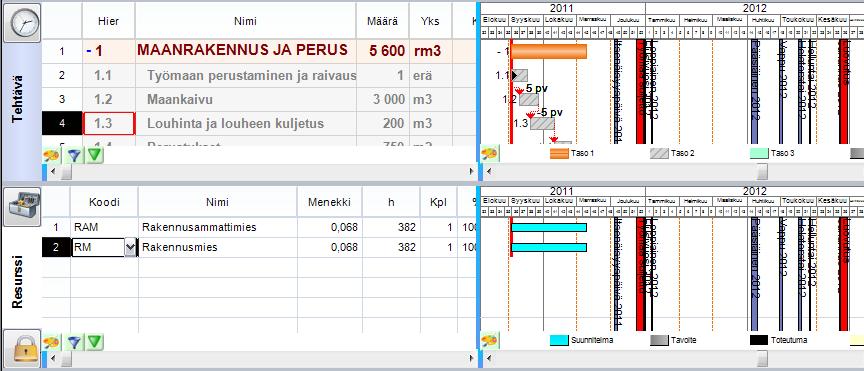Click the Määrä column header

pyautogui.click(x=382, y=21)
